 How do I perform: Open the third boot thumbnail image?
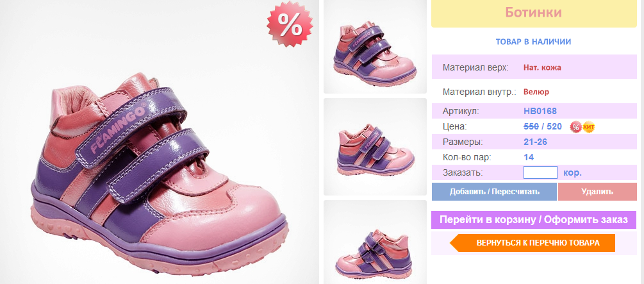376,242
